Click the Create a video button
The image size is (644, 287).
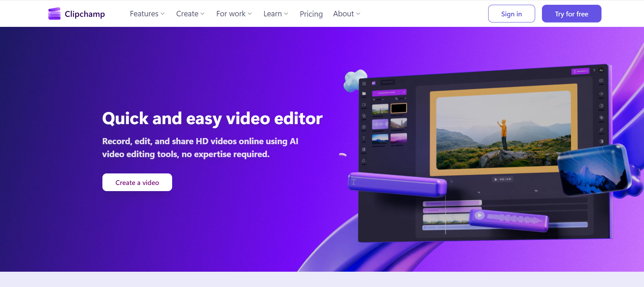tap(137, 183)
